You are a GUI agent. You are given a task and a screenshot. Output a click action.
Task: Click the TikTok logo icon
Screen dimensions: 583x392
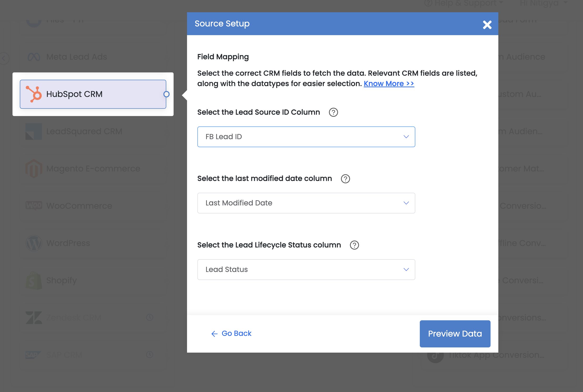[436, 355]
